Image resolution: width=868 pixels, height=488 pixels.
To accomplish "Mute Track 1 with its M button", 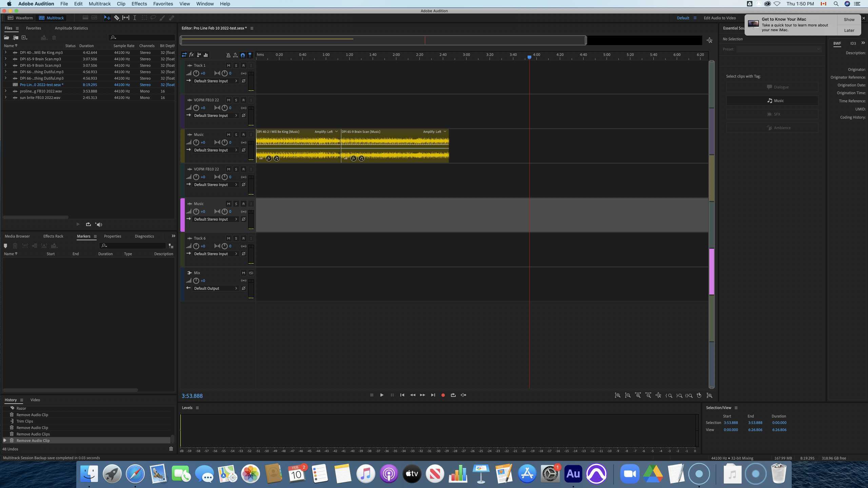I will (x=229, y=65).
